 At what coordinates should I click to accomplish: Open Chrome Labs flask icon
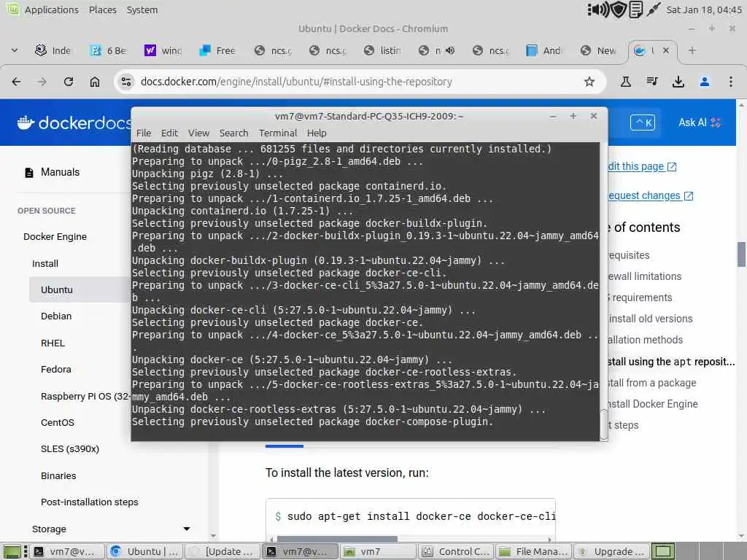coord(625,82)
